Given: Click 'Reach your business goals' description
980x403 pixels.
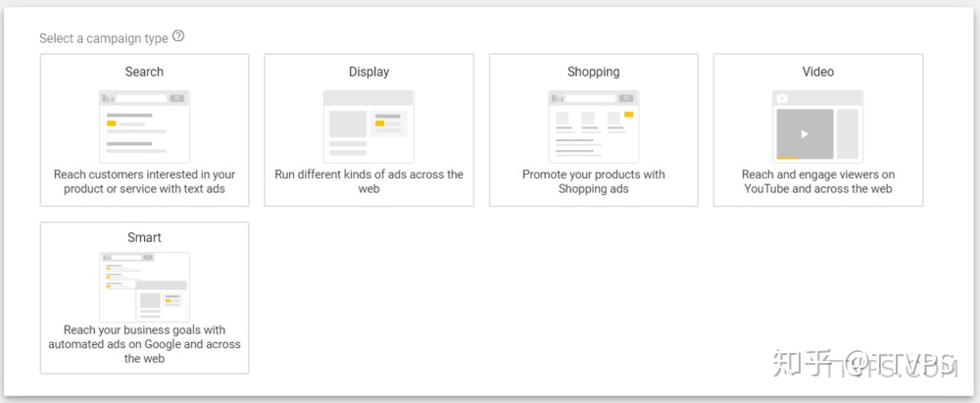Looking at the screenshot, I should pyautogui.click(x=144, y=344).
